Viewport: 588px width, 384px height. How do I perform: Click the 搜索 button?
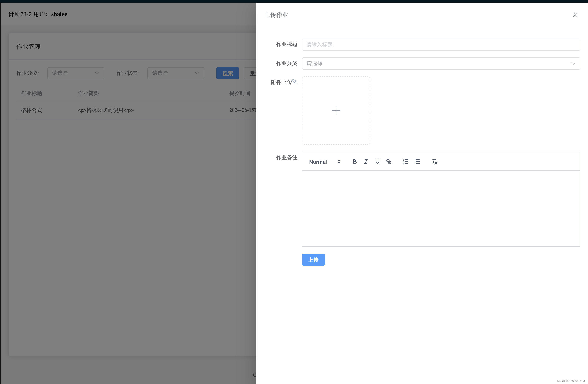click(x=227, y=73)
